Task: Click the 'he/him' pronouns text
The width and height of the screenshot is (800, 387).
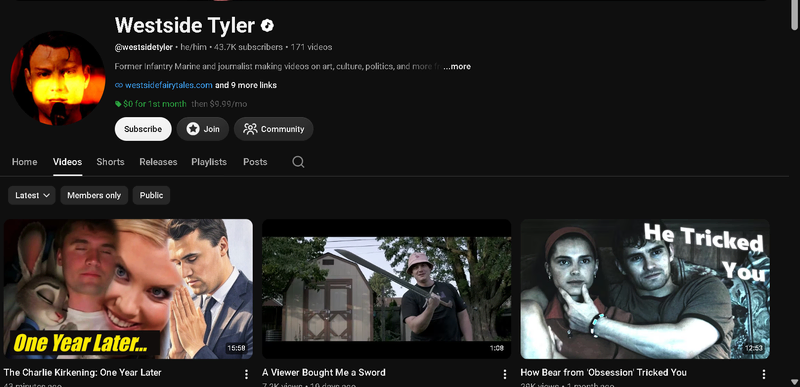Action: point(193,47)
